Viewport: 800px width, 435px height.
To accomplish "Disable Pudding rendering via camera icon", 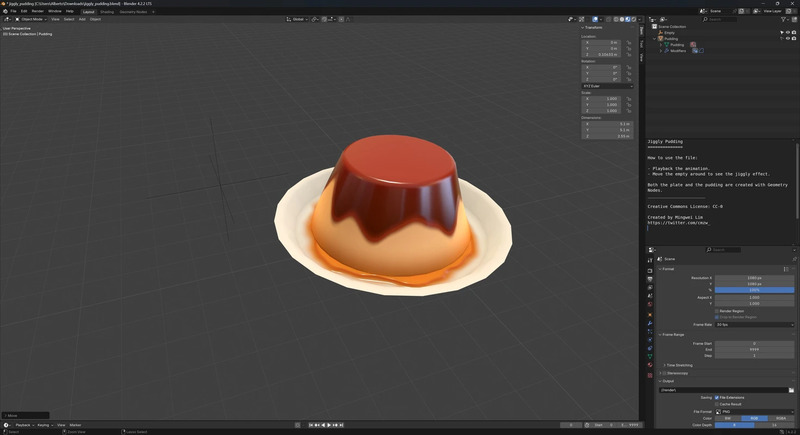I will tap(793, 39).
